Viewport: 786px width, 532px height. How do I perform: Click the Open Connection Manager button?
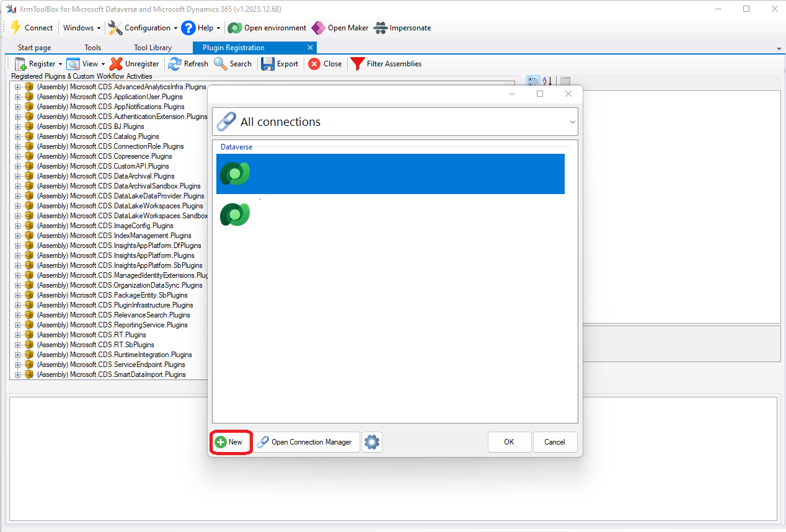point(306,441)
